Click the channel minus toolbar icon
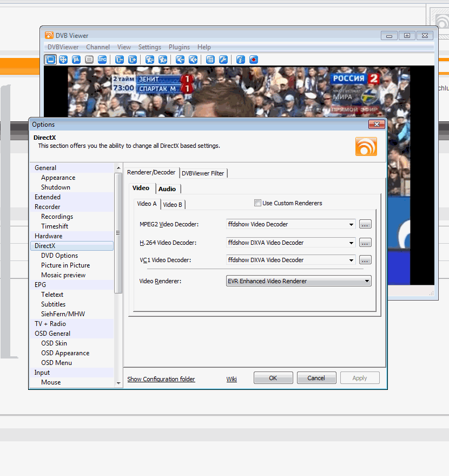The width and height of the screenshot is (449, 476). [120, 60]
